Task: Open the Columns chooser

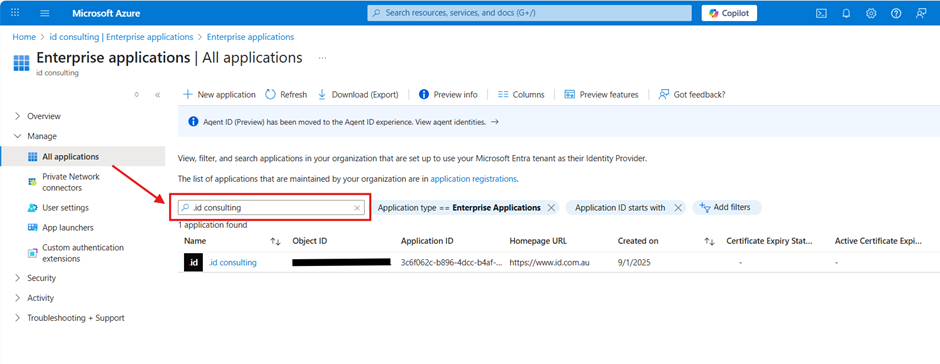Action: coord(521,94)
